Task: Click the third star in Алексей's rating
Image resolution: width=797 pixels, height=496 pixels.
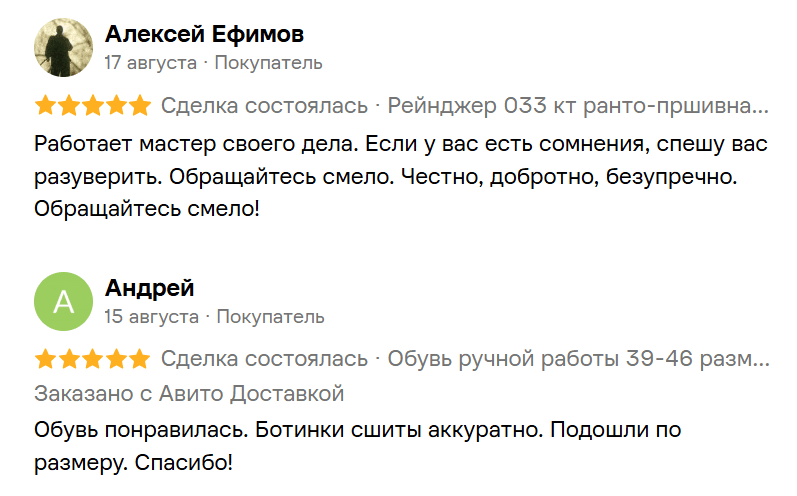Action: (x=93, y=106)
